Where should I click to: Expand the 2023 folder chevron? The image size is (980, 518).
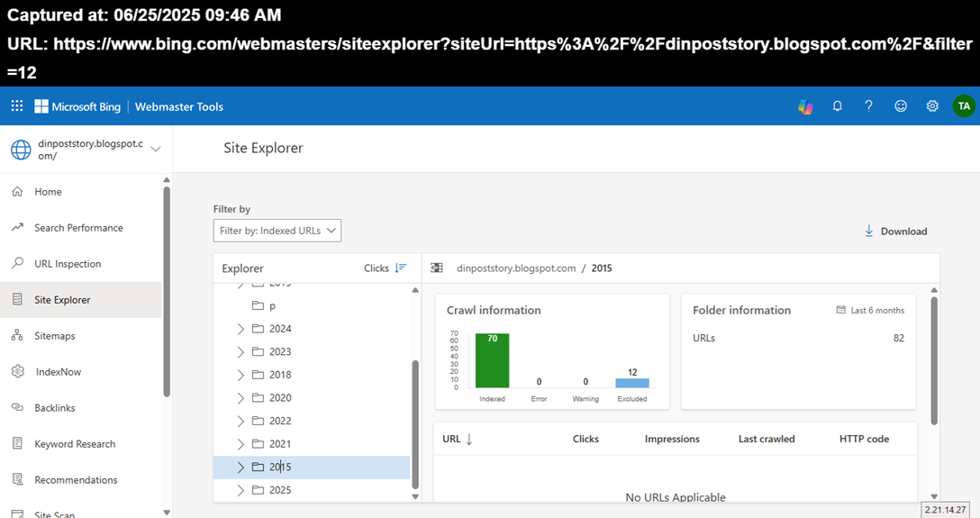tap(240, 352)
